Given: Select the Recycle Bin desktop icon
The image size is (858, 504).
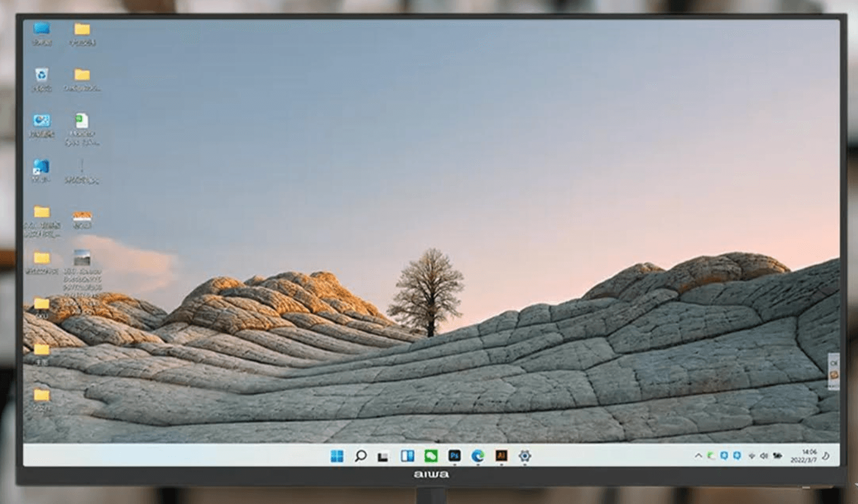Looking at the screenshot, I should [x=42, y=75].
